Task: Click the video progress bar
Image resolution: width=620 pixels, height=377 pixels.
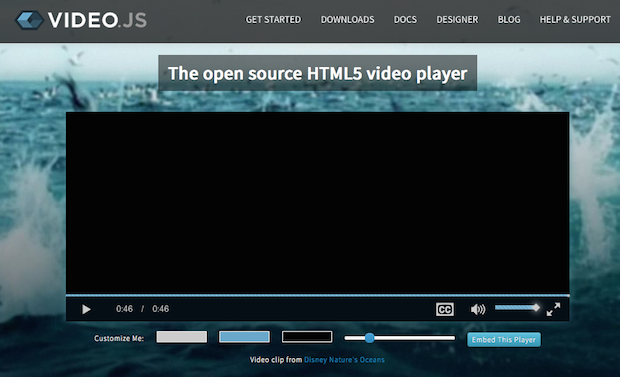Action: [x=318, y=295]
